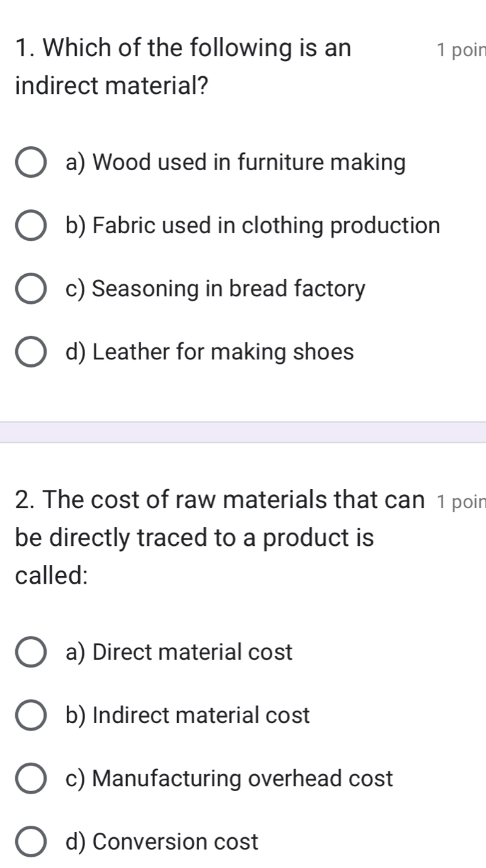Pick radio button for Leather for making shoes
The height and width of the screenshot is (868, 486).
point(30,352)
